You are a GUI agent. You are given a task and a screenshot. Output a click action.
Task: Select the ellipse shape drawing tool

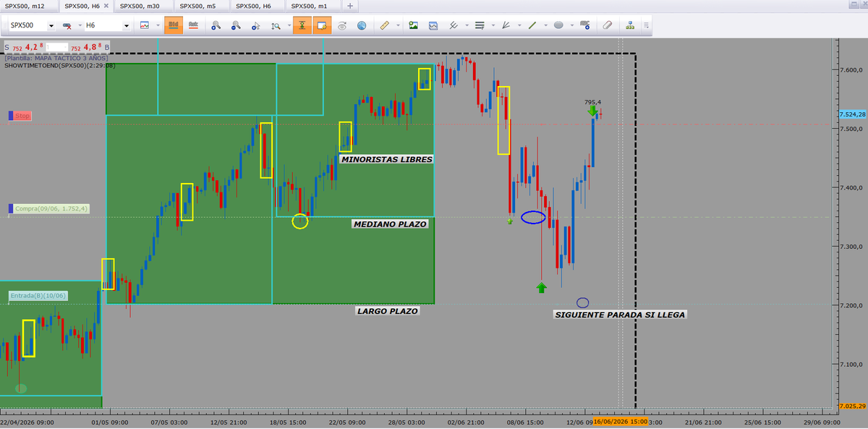point(558,25)
